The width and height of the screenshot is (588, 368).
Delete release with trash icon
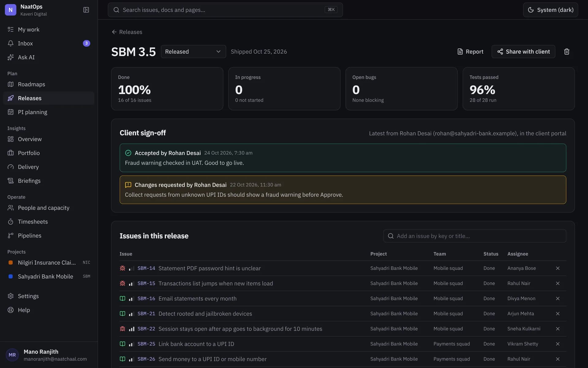(567, 52)
